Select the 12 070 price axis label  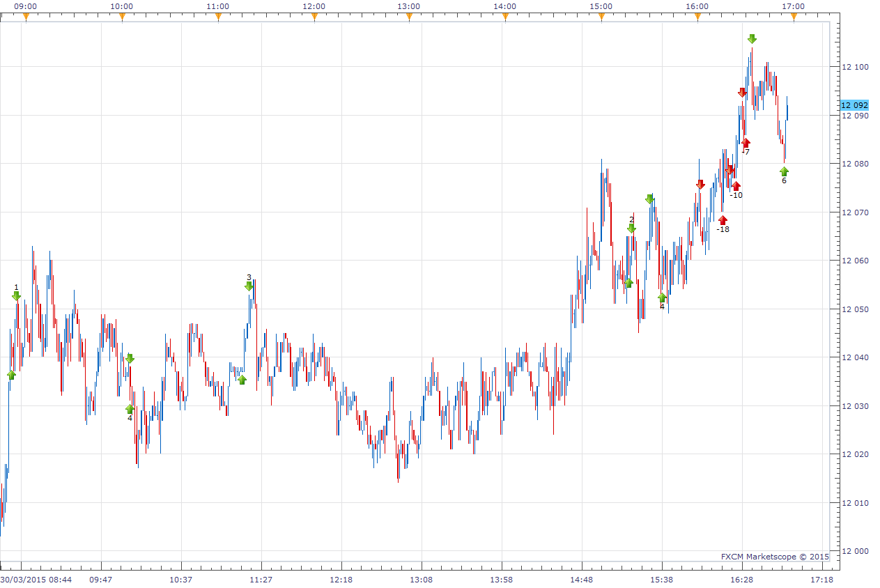pos(855,212)
